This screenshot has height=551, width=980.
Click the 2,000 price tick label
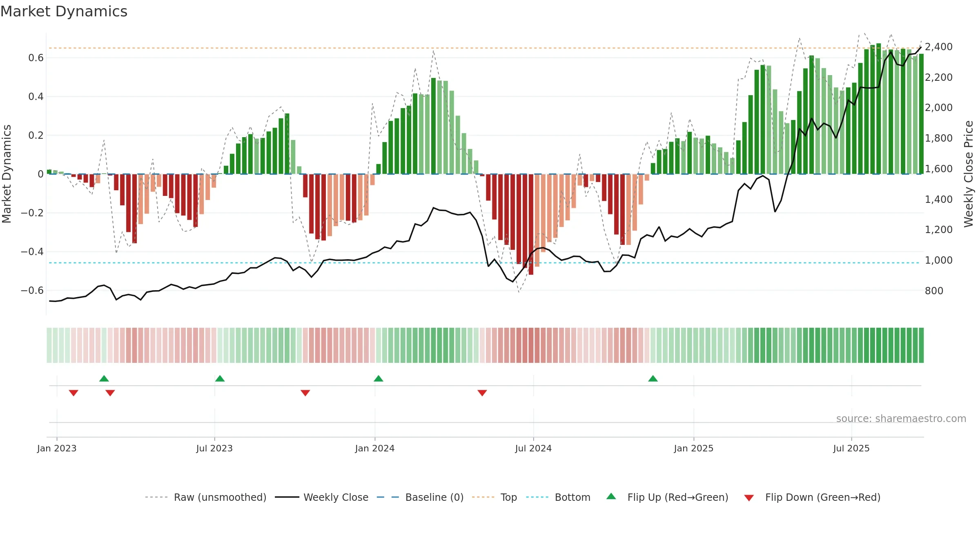(939, 107)
